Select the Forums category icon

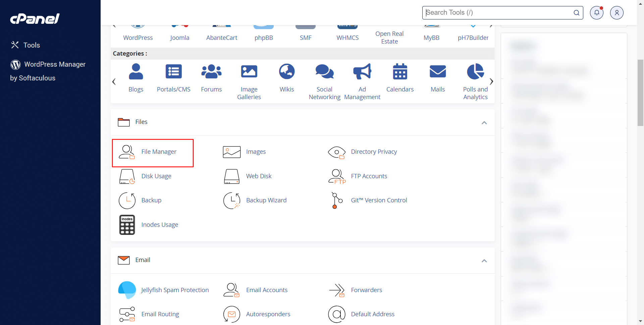tap(211, 71)
